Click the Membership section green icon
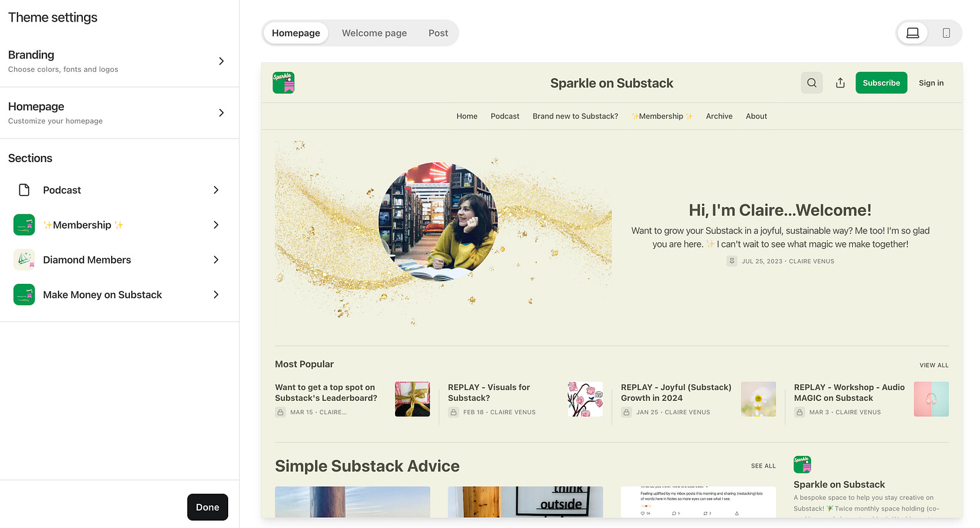Image resolution: width=980 pixels, height=528 pixels. pyautogui.click(x=24, y=225)
